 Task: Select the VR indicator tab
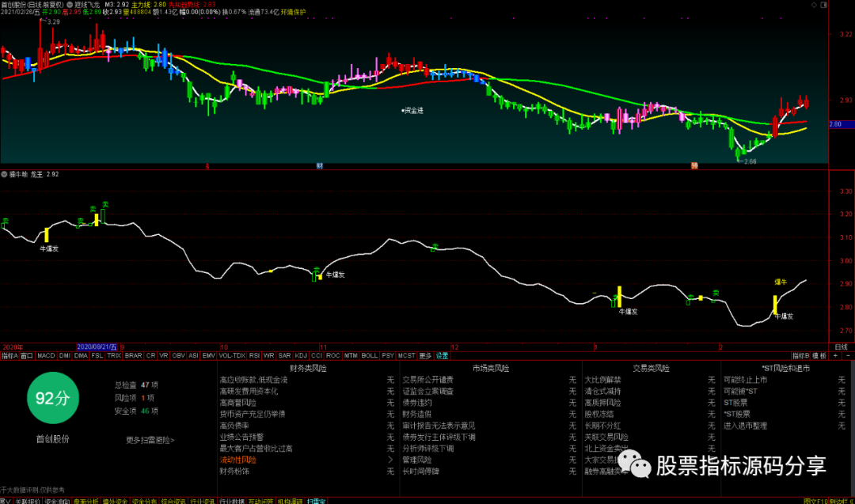coord(164,356)
